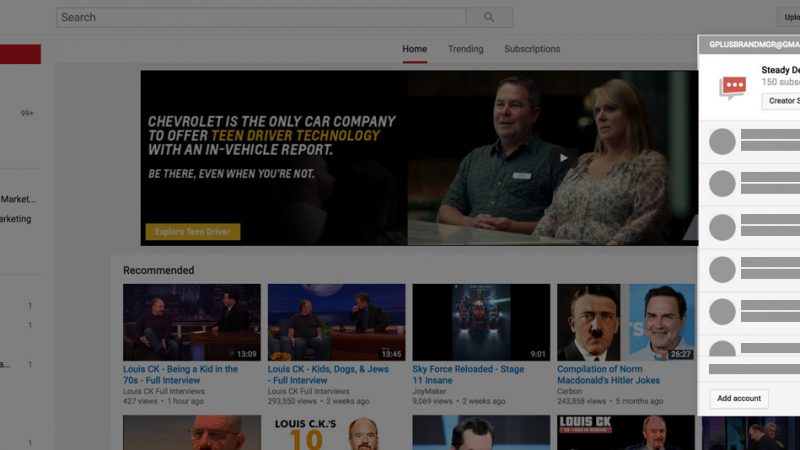Viewport: 800px width, 450px height.
Task: Go to the Subscriptions tab
Action: click(532, 49)
